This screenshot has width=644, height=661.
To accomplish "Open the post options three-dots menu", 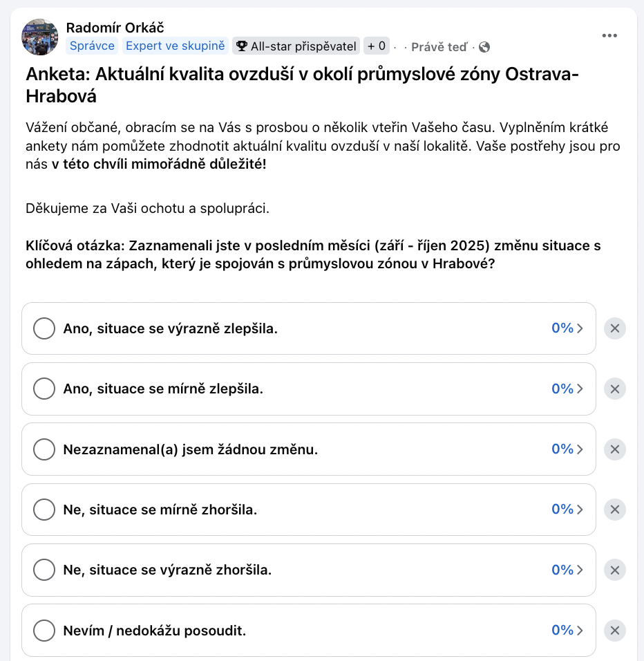I will (609, 36).
